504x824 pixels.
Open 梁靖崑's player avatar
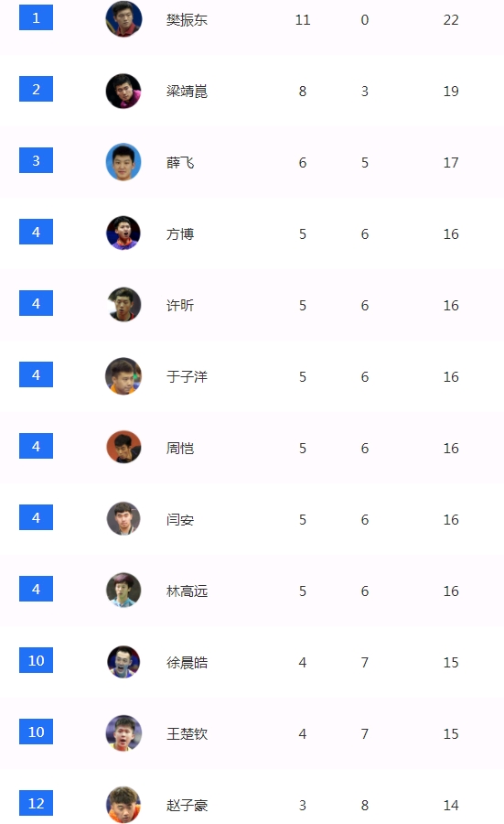[x=123, y=91]
